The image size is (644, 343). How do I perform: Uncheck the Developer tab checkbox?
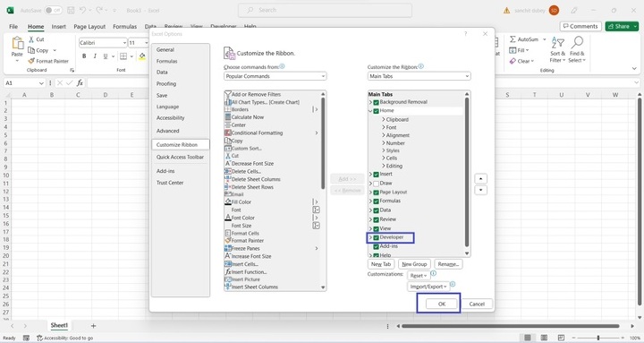click(x=376, y=237)
